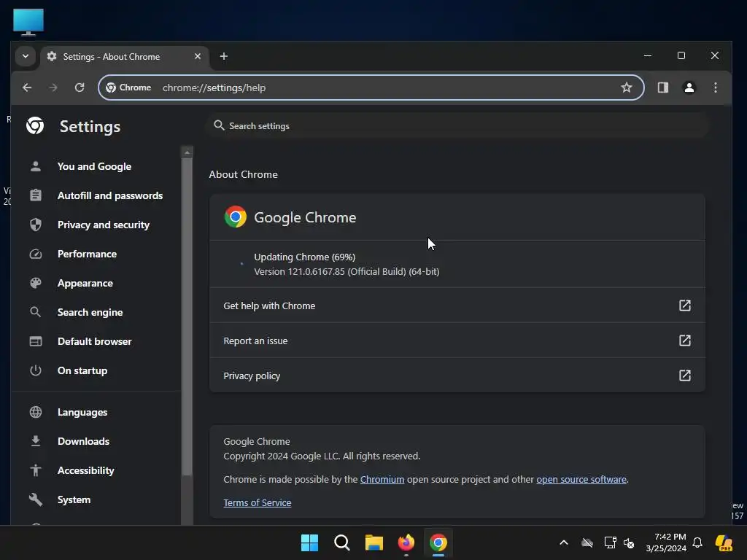Open the profile avatar icon
The image size is (747, 560).
[689, 87]
